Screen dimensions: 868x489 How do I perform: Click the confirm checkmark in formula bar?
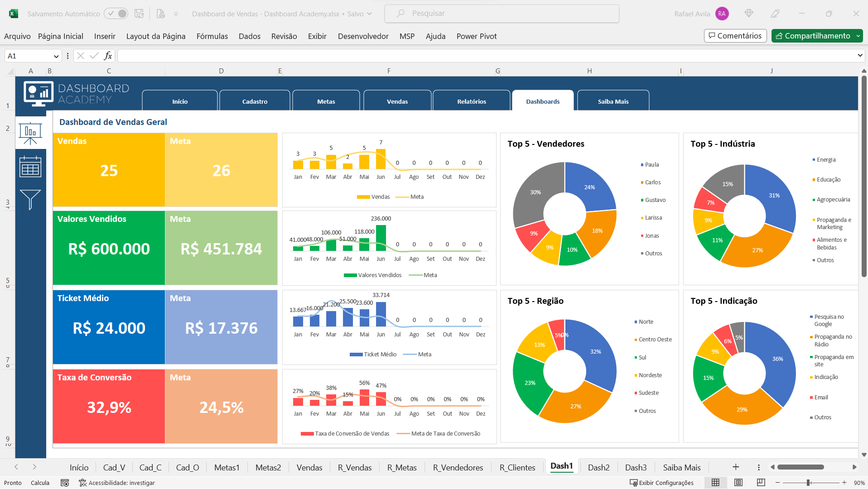(x=94, y=56)
